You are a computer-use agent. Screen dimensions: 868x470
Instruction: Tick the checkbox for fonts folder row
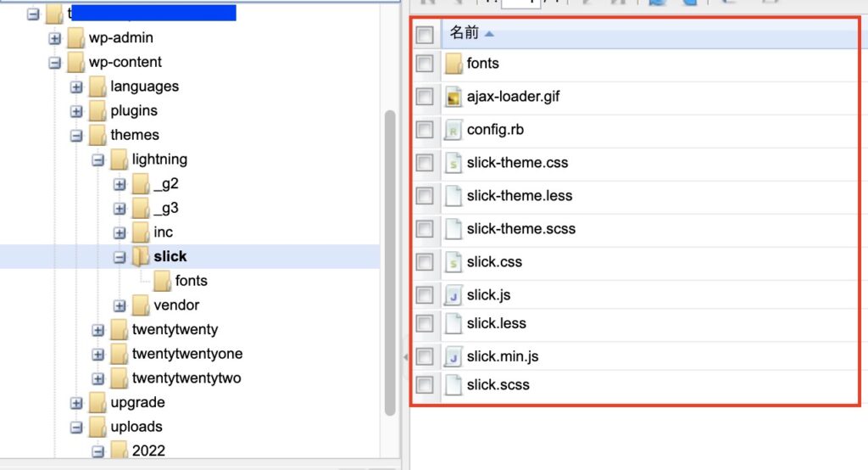[425, 63]
